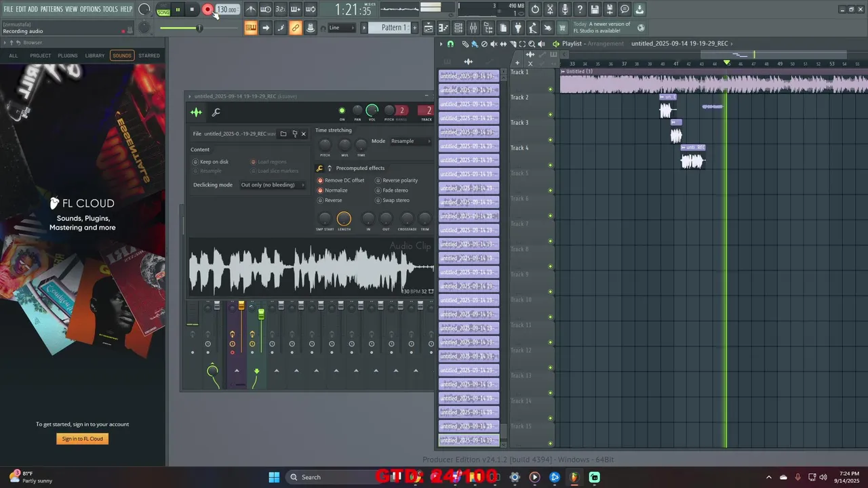Select the Mute tool in Playlist toolbar
Viewport: 868px width, 488px height.
(493, 44)
